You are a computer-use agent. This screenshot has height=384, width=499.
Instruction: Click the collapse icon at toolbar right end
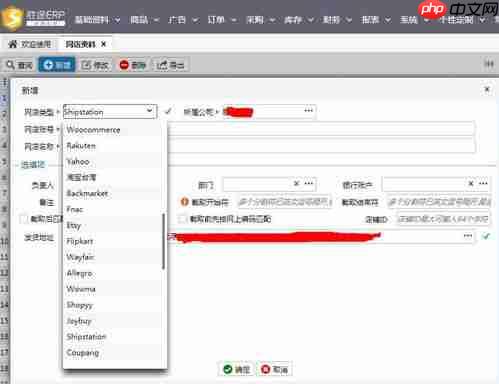coord(489,64)
